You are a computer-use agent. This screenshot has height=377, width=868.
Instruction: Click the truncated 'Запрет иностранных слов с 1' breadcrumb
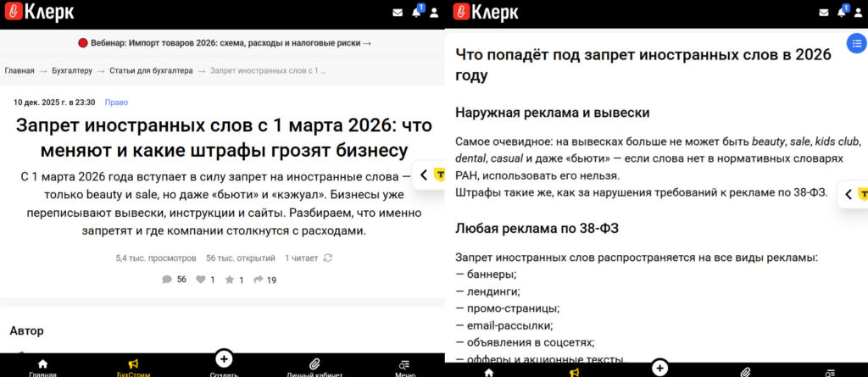[268, 71]
